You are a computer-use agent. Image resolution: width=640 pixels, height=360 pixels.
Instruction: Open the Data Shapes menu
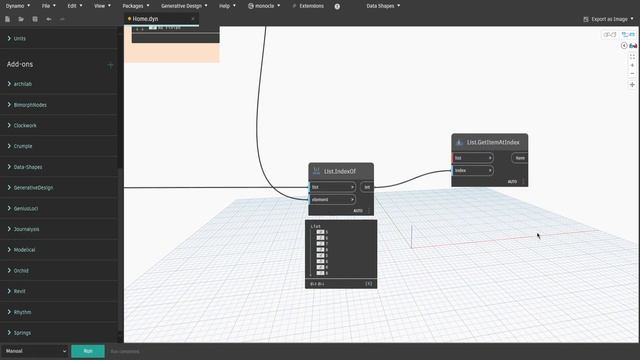pyautogui.click(x=383, y=6)
